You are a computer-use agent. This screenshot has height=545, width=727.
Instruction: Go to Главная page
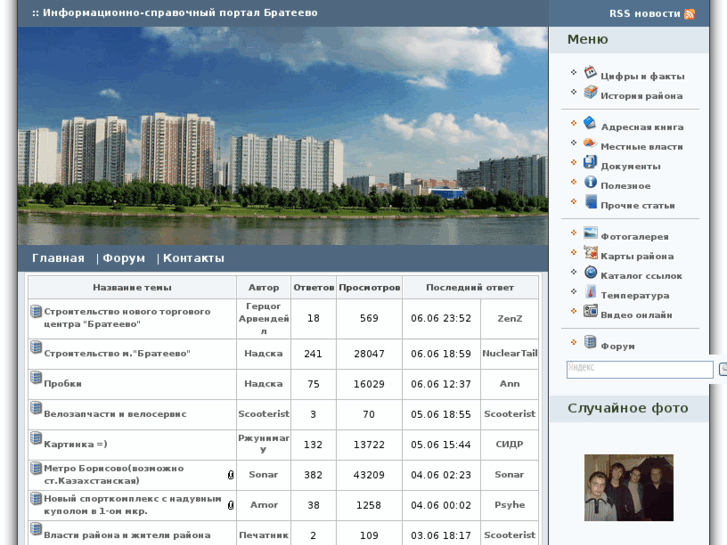coord(58,258)
